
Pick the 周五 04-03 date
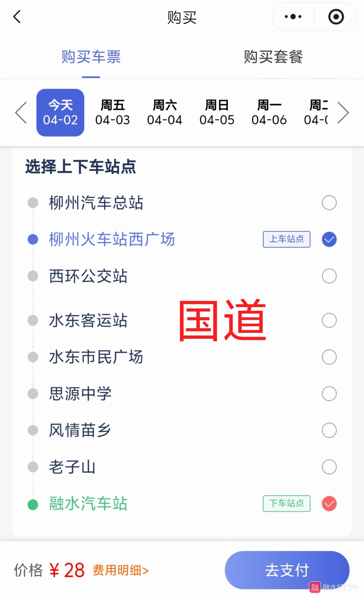tap(112, 113)
